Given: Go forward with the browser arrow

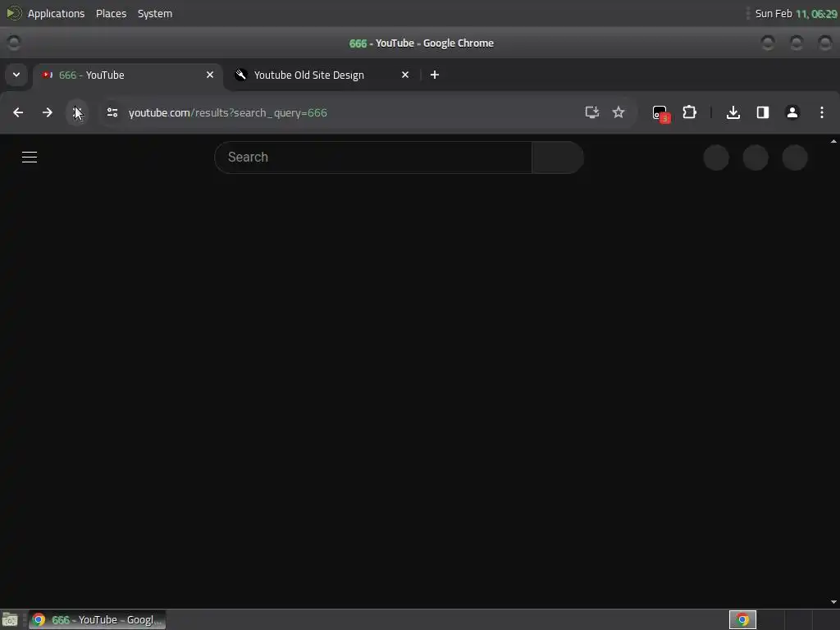Looking at the screenshot, I should (x=47, y=112).
